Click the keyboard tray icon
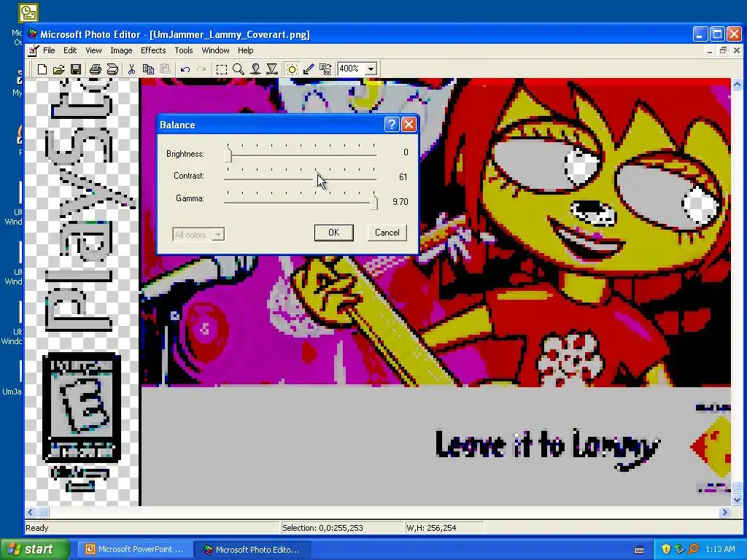The width and height of the screenshot is (747, 560). coord(639,550)
